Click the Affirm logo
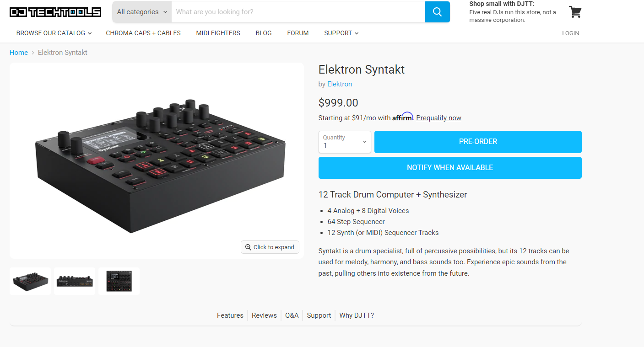644x347 pixels. click(402, 117)
